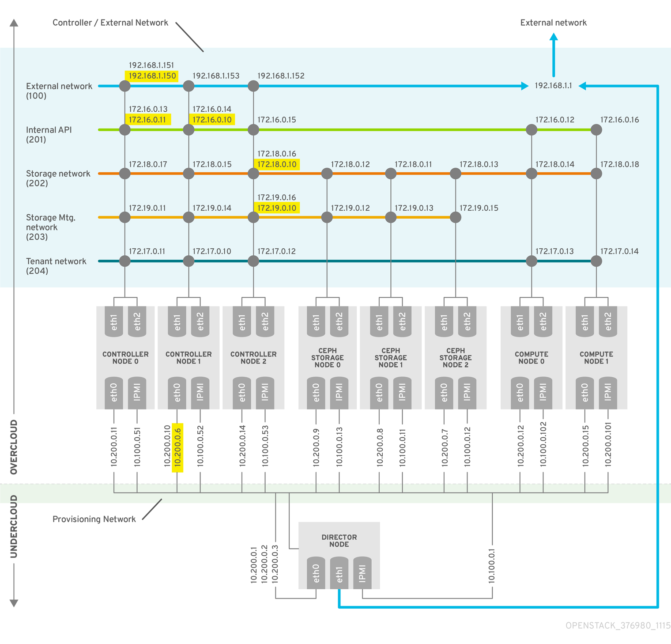Click connection dot beside 172.18.0.12
This screenshot has height=644, width=671.
(327, 174)
